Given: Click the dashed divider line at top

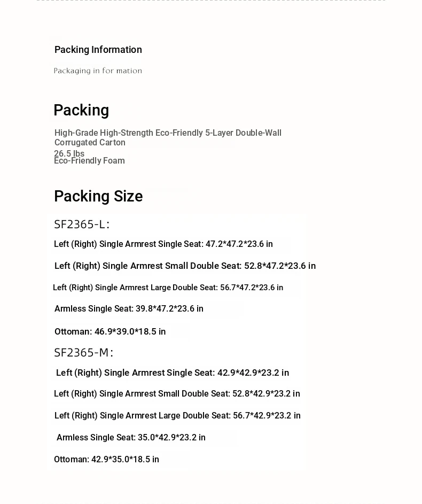Looking at the screenshot, I should pos(211,1).
